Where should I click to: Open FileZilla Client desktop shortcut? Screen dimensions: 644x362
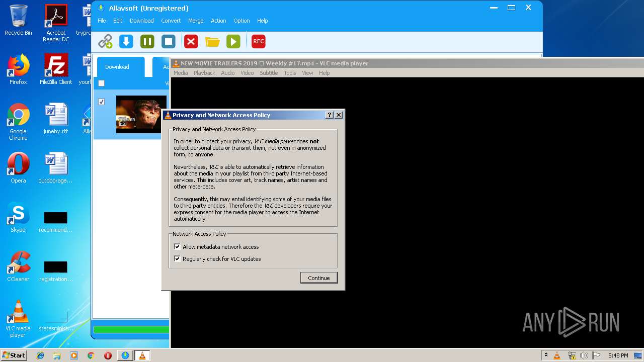click(56, 69)
